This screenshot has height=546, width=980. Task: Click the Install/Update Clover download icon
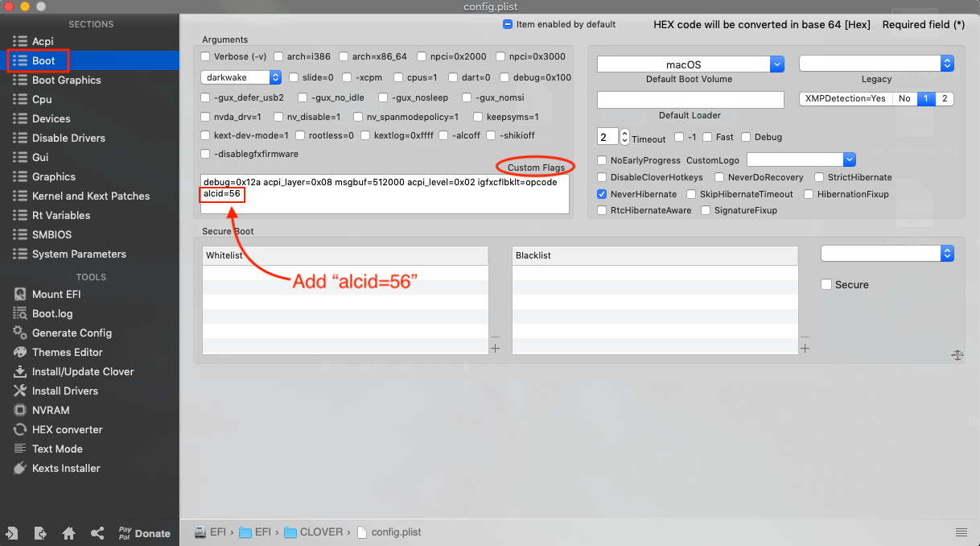coord(19,371)
